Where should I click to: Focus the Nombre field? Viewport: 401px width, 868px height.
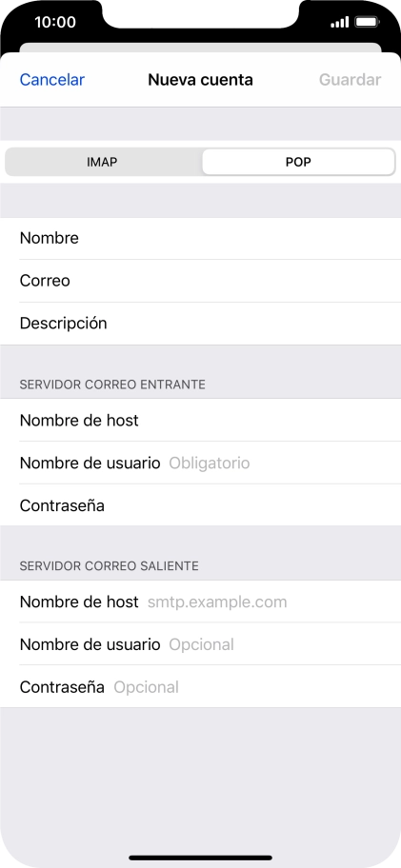pyautogui.click(x=200, y=239)
